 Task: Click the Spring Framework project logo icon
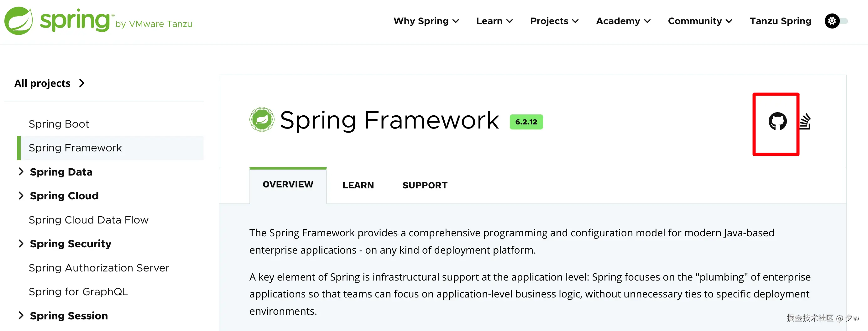[261, 120]
